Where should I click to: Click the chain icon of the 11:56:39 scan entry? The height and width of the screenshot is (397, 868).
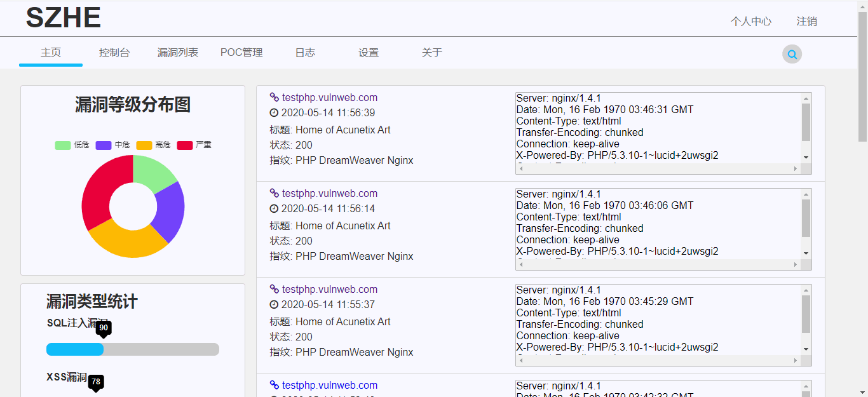[275, 97]
